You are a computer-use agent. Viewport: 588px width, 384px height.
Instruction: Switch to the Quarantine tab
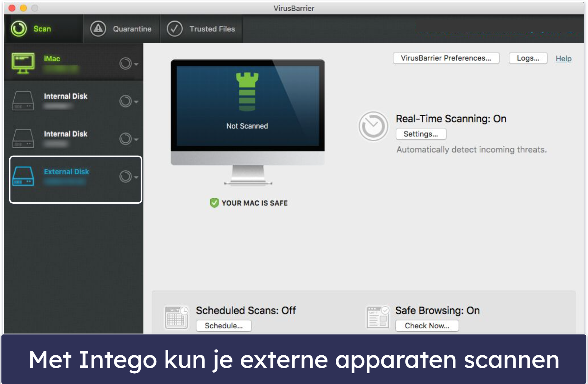[122, 29]
